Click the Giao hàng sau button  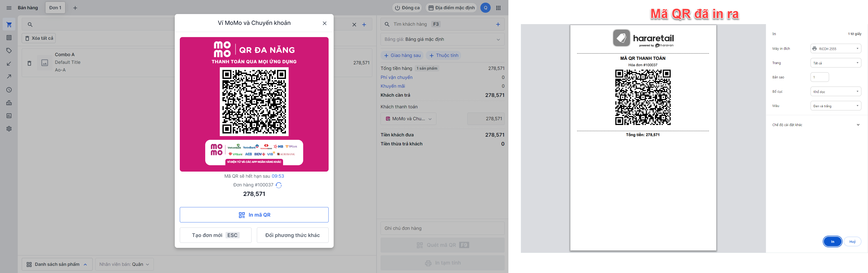click(402, 55)
